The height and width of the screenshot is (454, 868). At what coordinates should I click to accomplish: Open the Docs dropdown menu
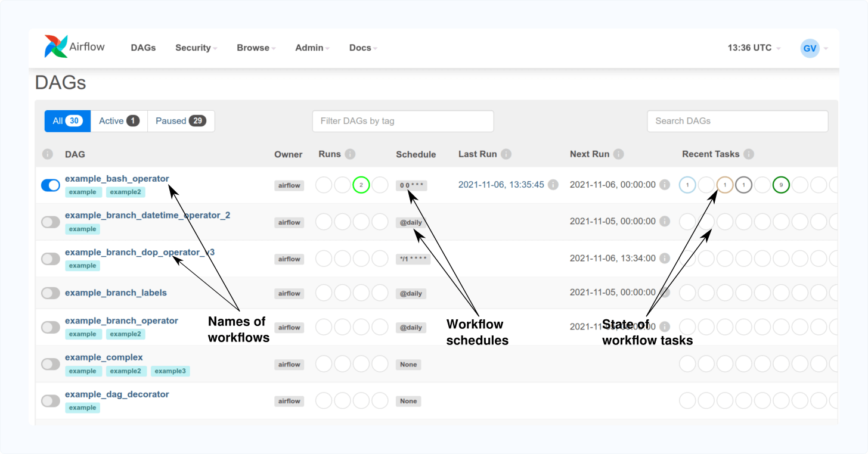pyautogui.click(x=363, y=48)
